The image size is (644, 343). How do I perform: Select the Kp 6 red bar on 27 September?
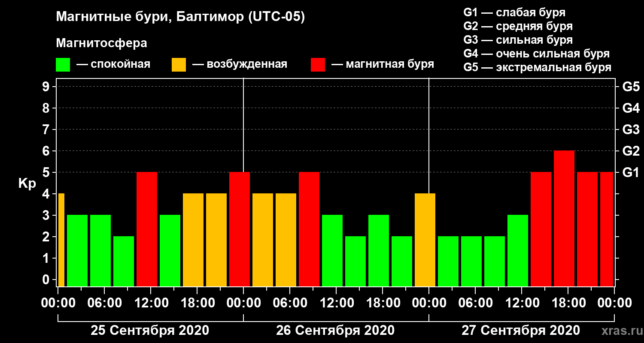[564, 219]
